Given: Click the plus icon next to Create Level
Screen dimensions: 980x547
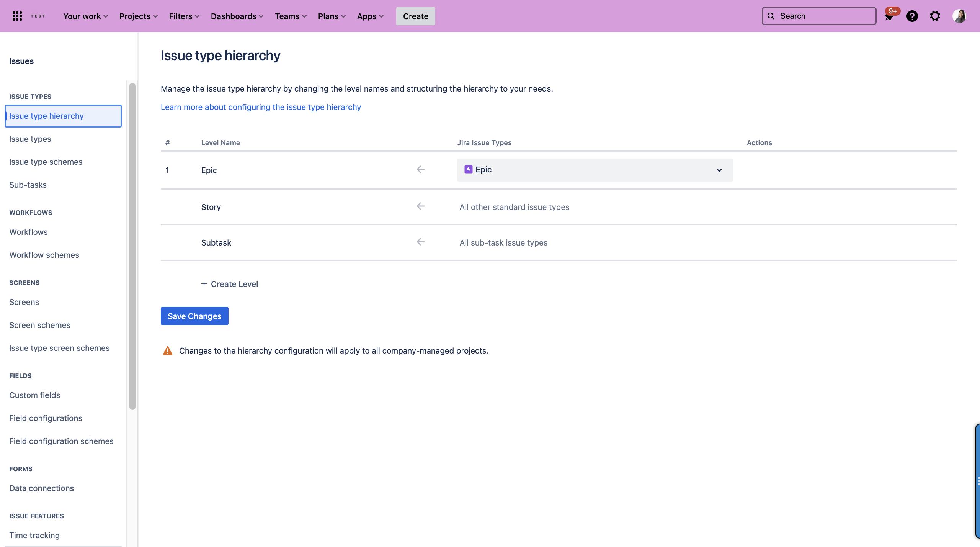Looking at the screenshot, I should coord(203,284).
